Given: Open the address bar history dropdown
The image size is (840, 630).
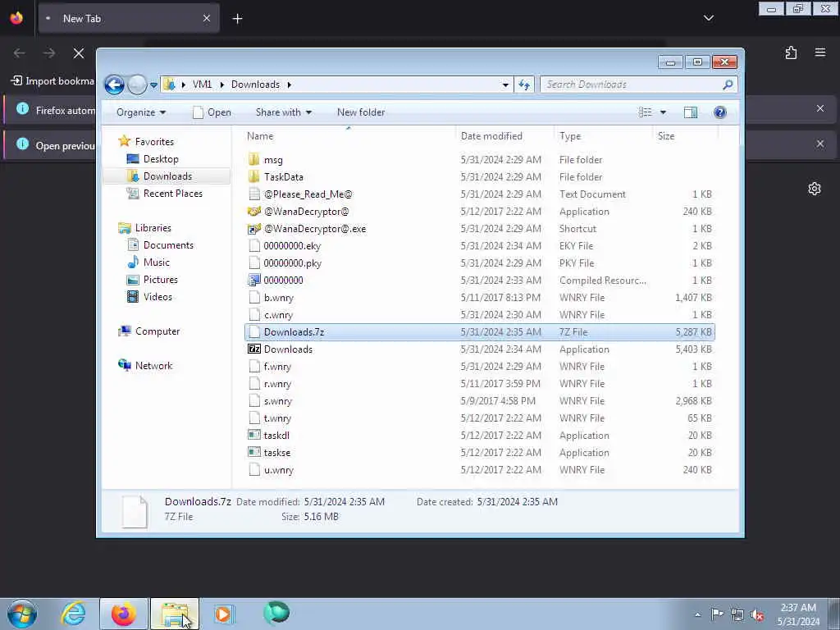Looking at the screenshot, I should pyautogui.click(x=505, y=84).
